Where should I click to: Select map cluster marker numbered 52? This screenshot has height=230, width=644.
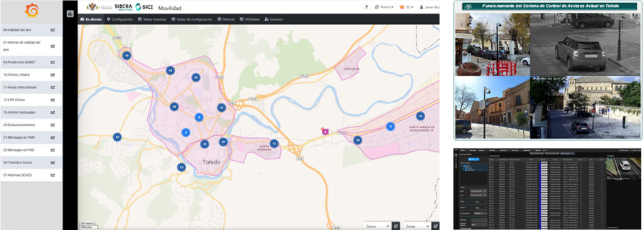coord(223,141)
